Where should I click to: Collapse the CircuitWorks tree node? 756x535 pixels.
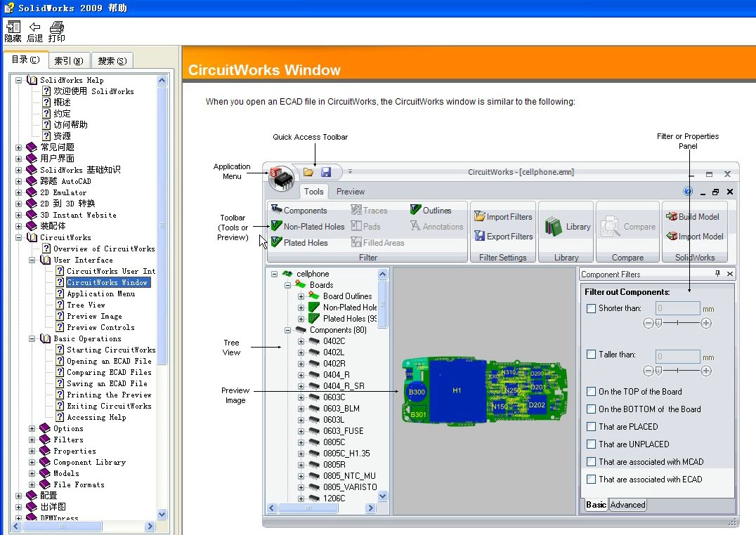tap(18, 237)
